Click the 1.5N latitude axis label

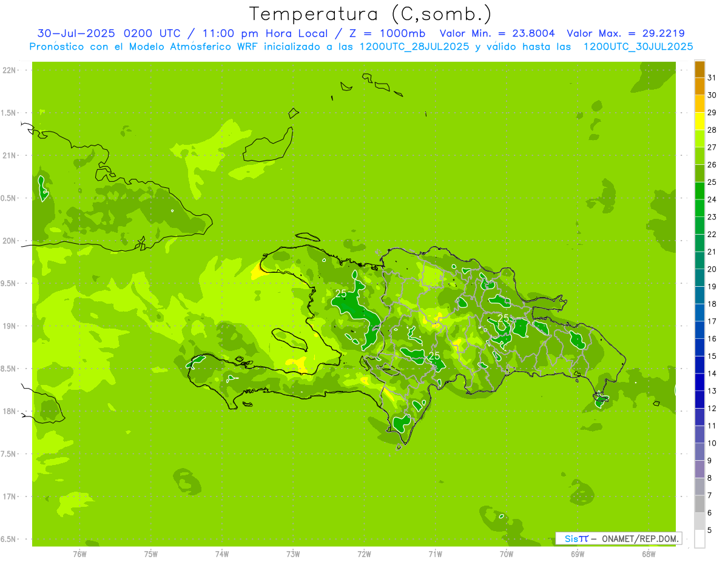pyautogui.click(x=9, y=113)
